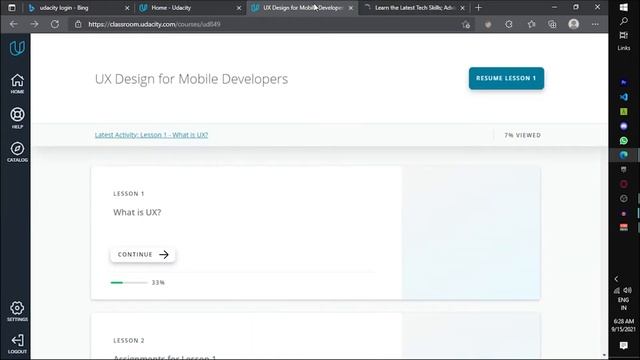The image size is (640, 360).
Task: Close the Learn the Latest Tech Skills tab
Action: coord(462,8)
